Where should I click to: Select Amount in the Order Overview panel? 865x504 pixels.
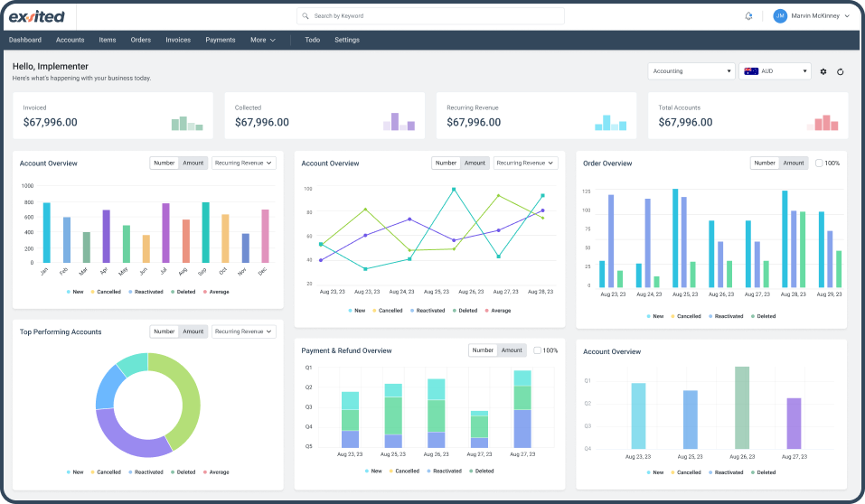793,163
